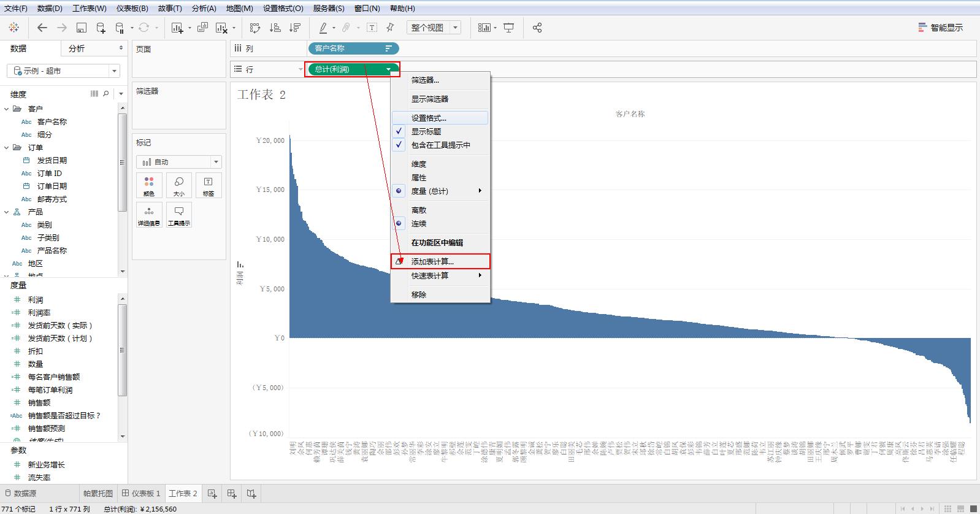Click the new story tab icon at bottom
The image size is (980, 514).
(251, 493)
